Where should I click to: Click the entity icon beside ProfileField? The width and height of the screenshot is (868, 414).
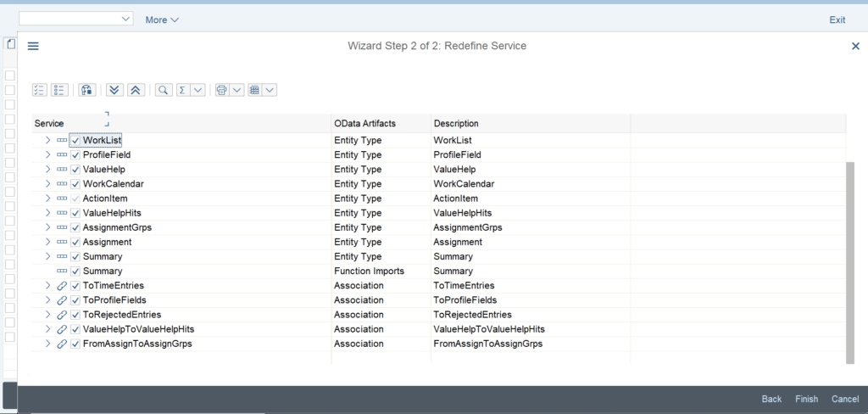(x=62, y=155)
